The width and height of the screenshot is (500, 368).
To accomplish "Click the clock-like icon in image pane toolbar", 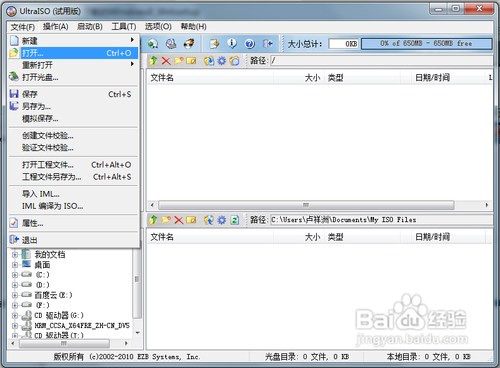I will coord(234,61).
